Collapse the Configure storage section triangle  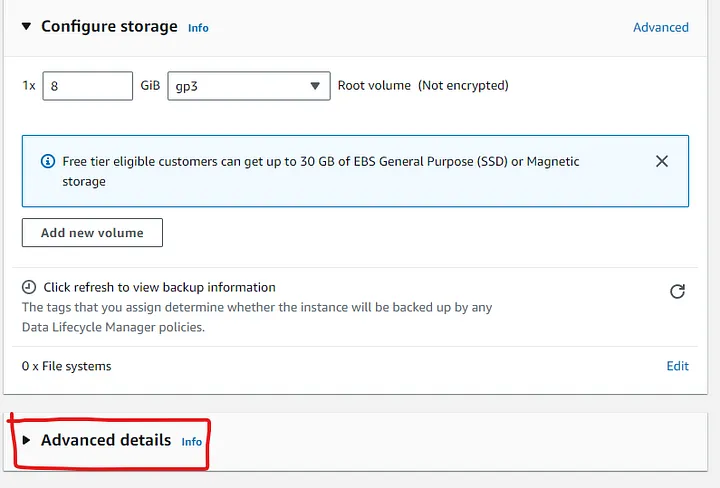26,27
